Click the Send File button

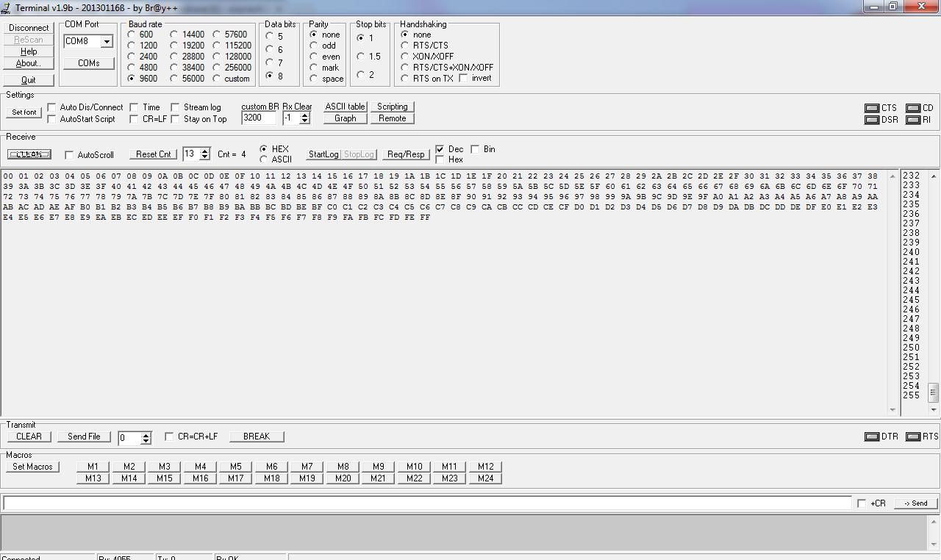(84, 437)
